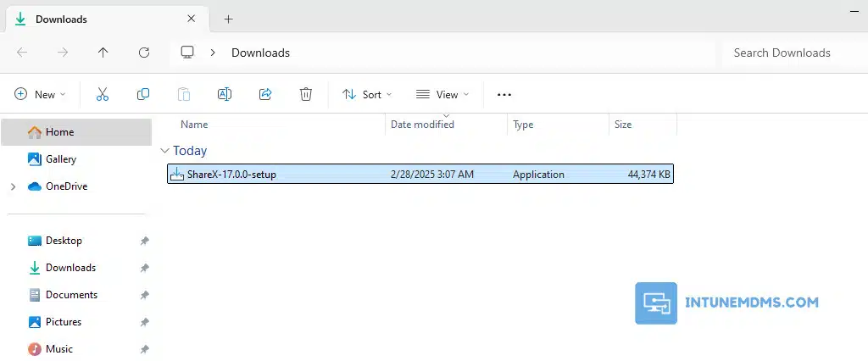Screen dimensions: 868x361
Task: Open the Documents quick access folder
Action: point(71,295)
